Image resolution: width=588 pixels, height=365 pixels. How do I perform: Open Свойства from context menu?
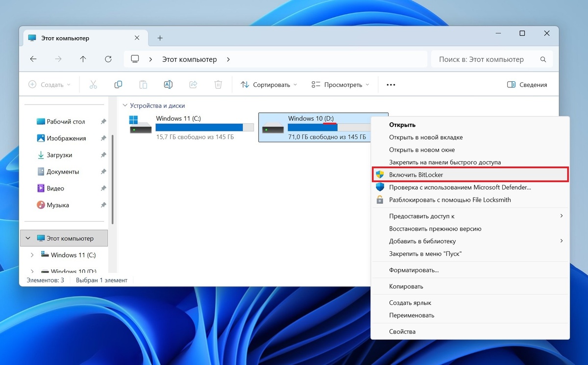(x=470, y=332)
